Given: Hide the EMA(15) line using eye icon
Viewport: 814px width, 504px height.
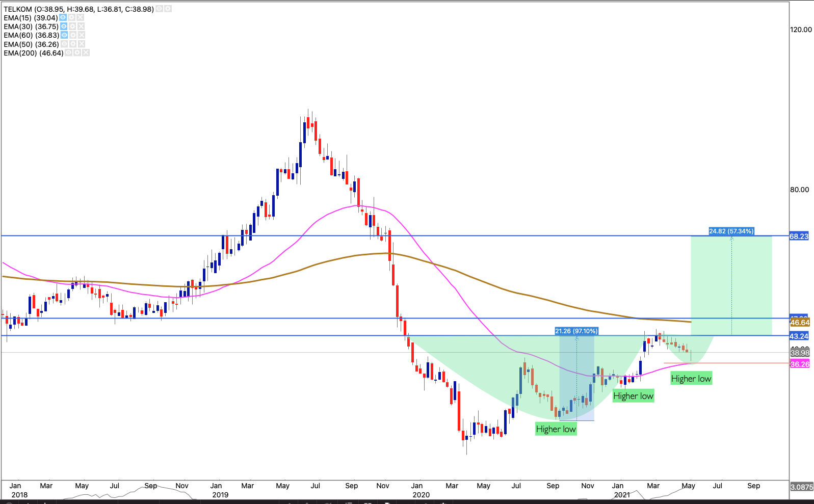Looking at the screenshot, I should (x=63, y=18).
